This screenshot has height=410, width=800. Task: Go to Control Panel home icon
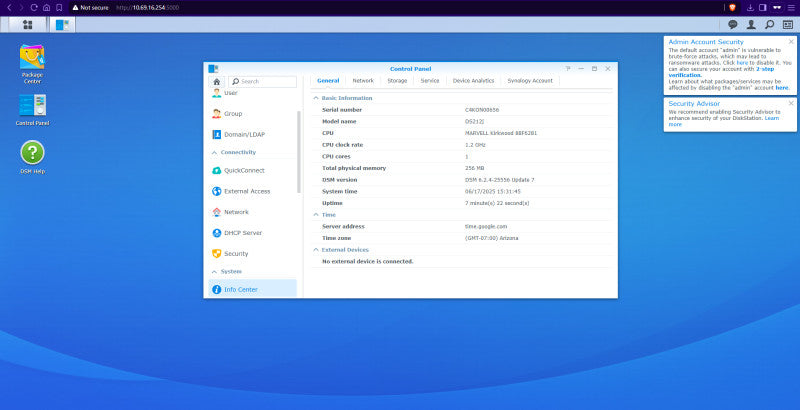tap(216, 82)
